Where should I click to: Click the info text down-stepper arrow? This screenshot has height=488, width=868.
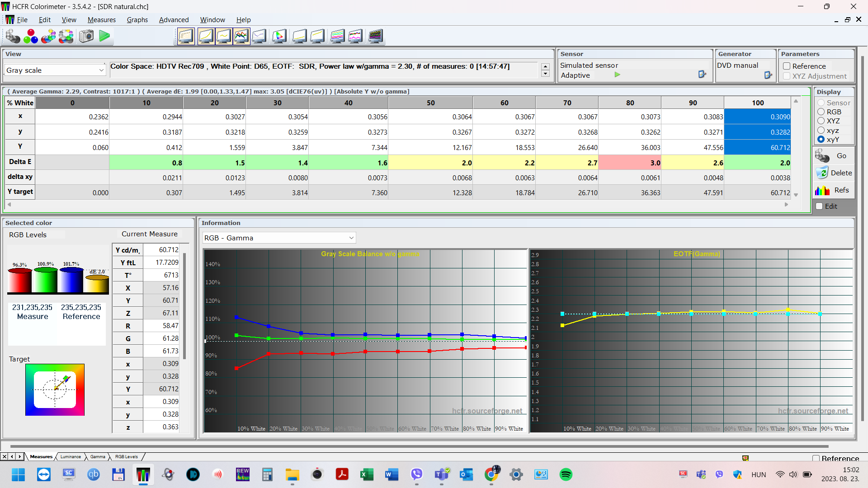click(x=546, y=74)
